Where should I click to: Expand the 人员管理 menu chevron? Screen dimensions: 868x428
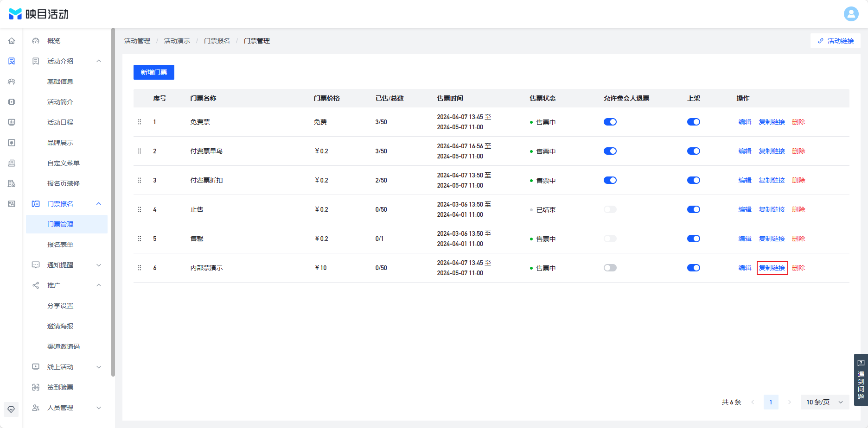point(99,408)
